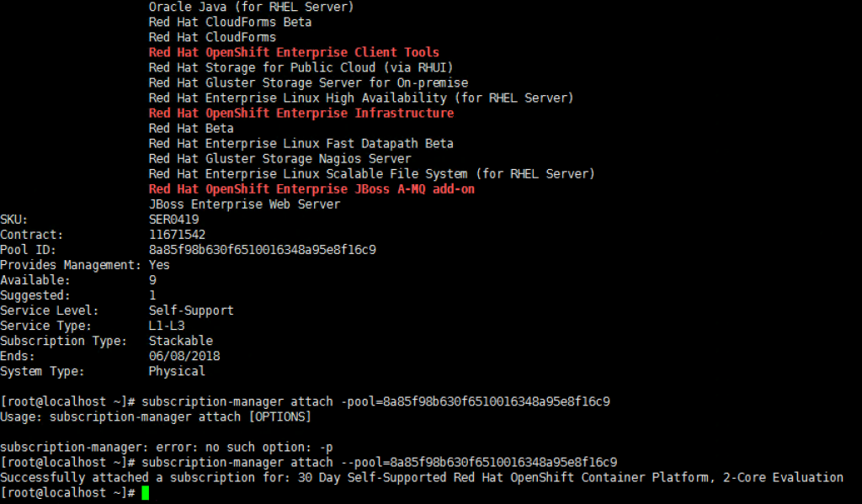The image size is (862, 504).
Task: Click the SKU value SER0419
Action: 173,220
